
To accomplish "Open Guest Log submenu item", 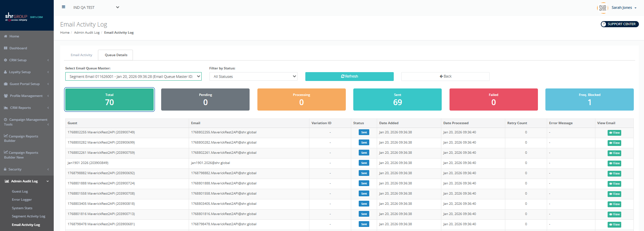I will 20,192.
